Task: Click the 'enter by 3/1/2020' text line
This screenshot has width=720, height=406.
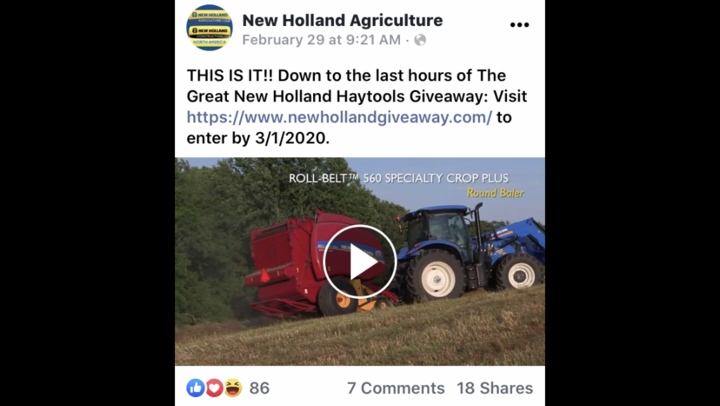Action: (258, 138)
